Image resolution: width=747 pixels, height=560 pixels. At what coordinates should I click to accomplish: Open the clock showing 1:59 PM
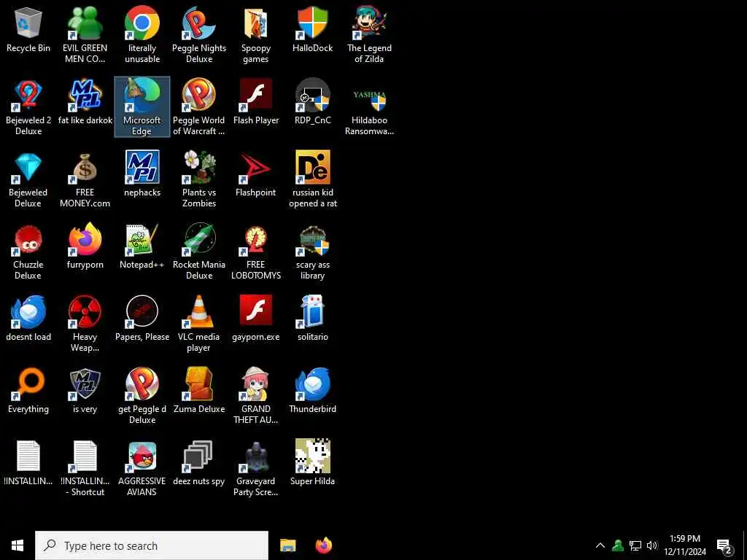pos(685,545)
